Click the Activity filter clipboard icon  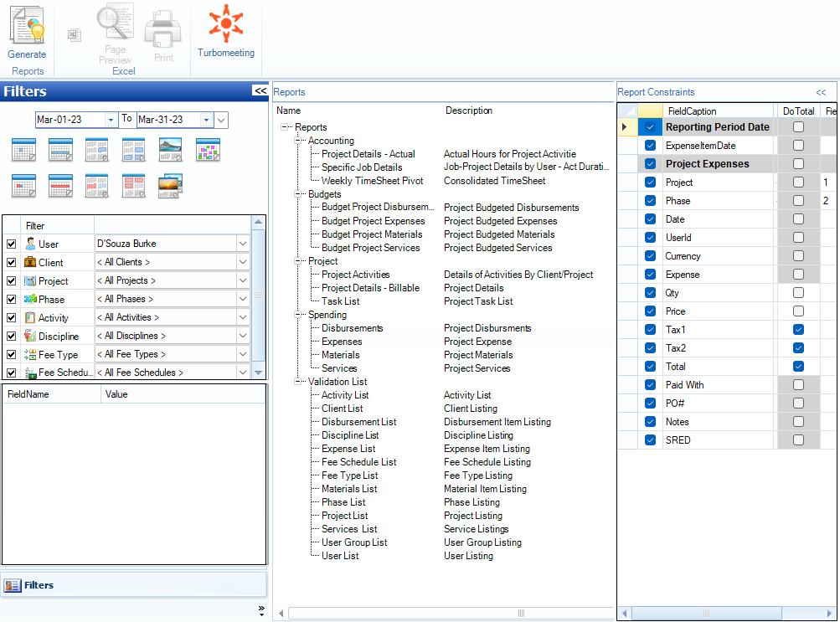30,317
